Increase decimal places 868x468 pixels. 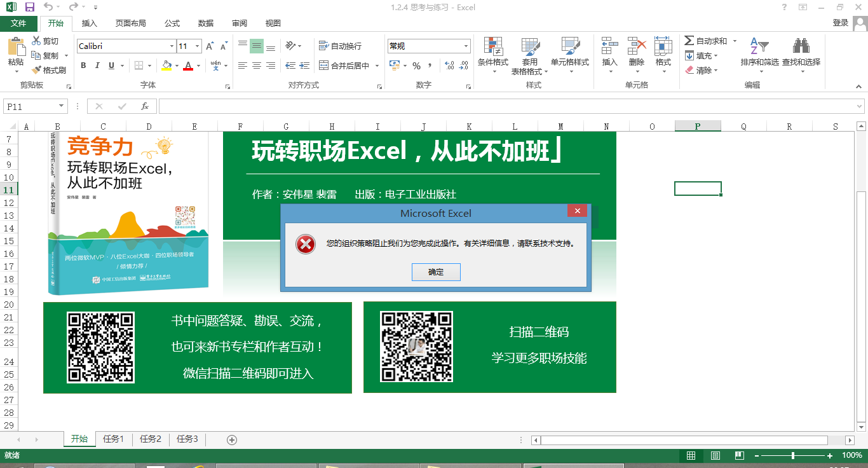click(x=449, y=65)
